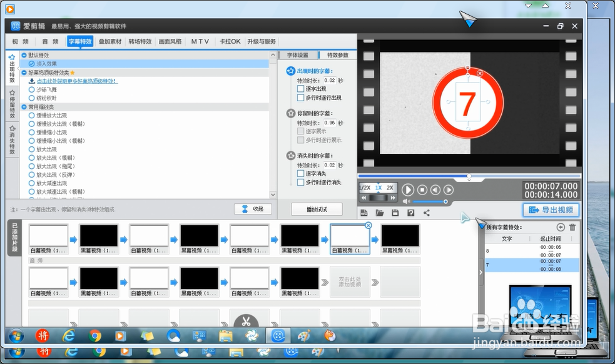Play the preview video
Screen dimensions: 615x364
(407, 190)
